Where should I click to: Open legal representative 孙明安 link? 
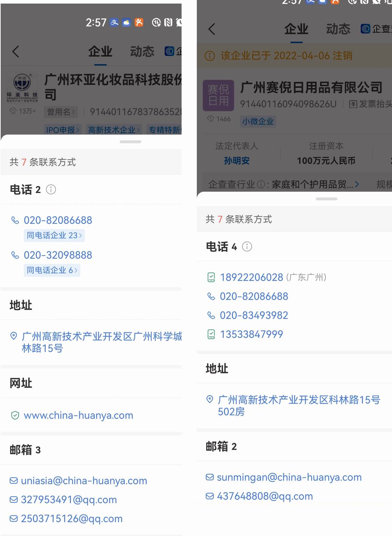[x=237, y=161]
